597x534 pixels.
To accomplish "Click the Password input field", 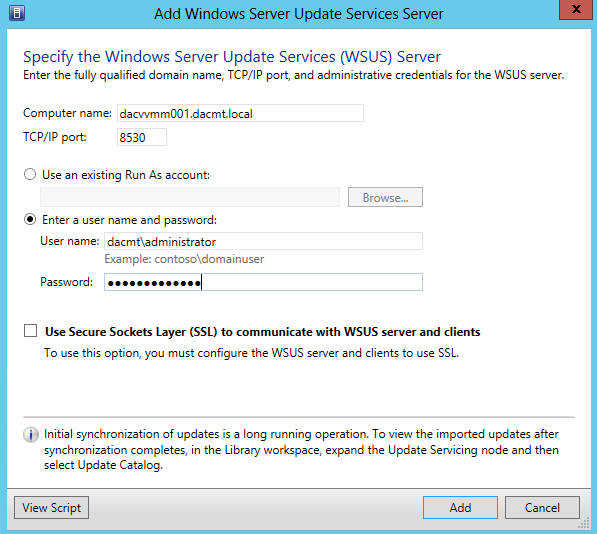I will click(263, 282).
